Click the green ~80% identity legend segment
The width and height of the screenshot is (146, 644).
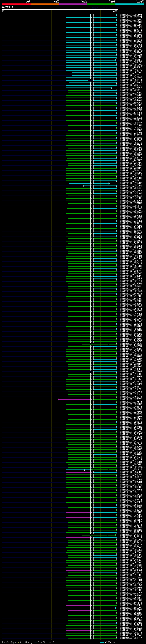click(x=101, y=4)
